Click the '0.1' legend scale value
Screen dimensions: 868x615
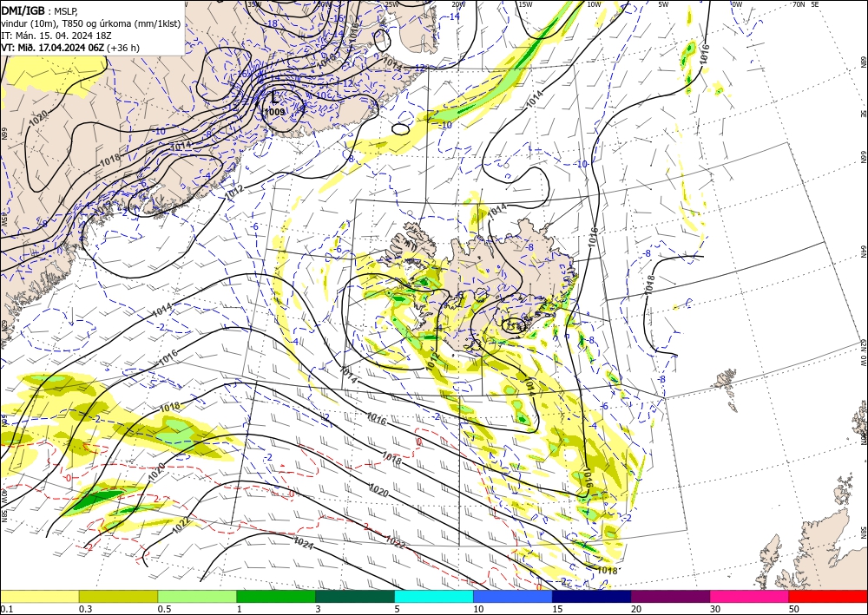5,609
